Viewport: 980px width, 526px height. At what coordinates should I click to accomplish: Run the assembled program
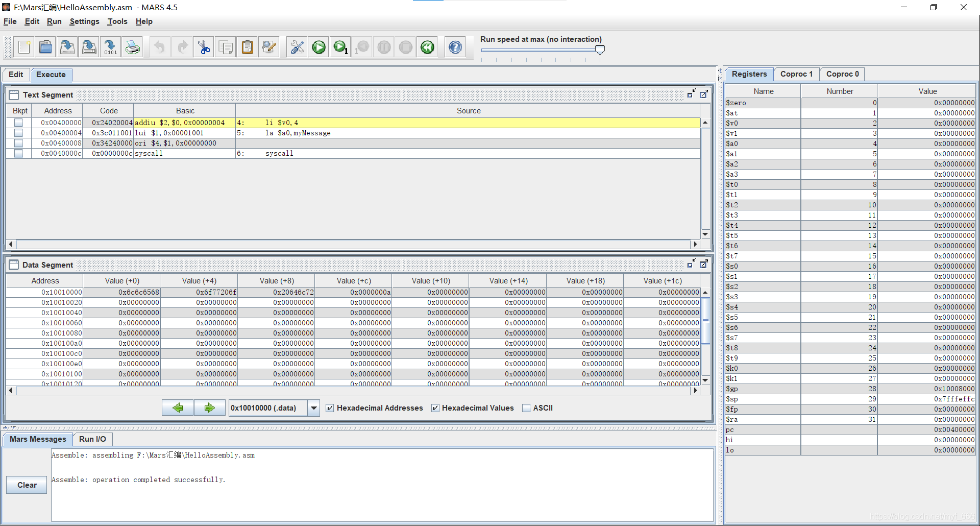[x=319, y=47]
